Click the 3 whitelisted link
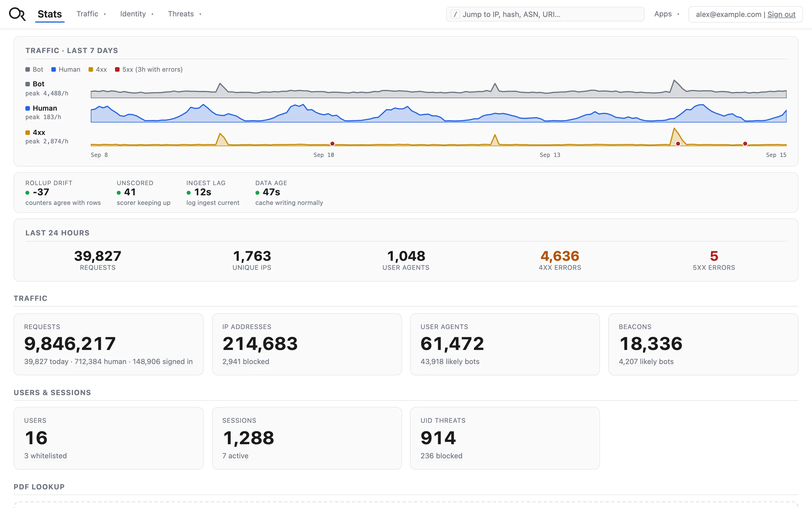812x508 pixels. tap(45, 456)
